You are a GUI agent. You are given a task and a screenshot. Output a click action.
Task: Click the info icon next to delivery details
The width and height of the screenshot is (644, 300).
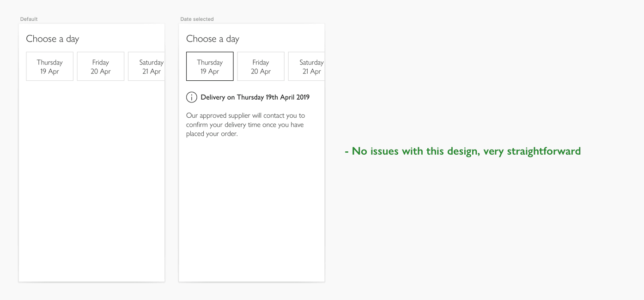(x=191, y=97)
